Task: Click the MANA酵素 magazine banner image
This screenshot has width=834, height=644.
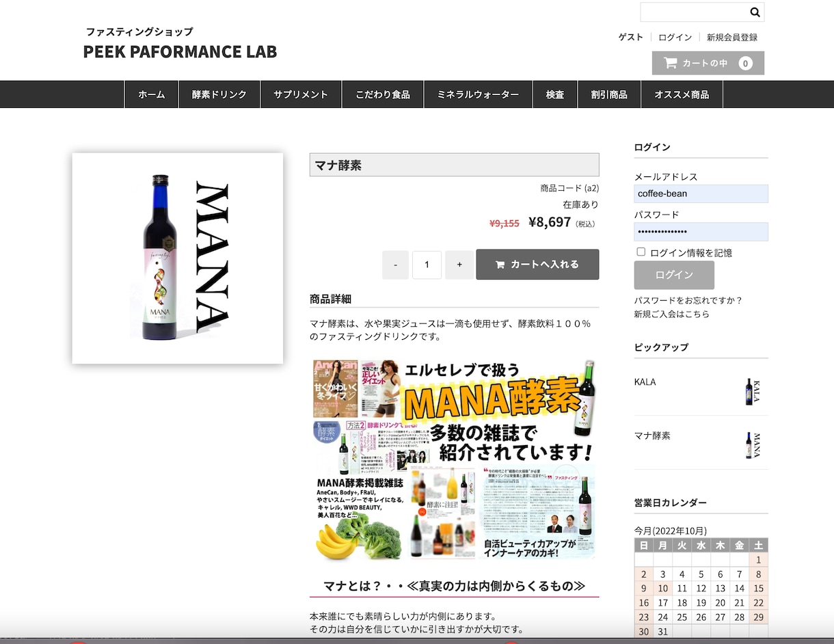Action: (454, 458)
